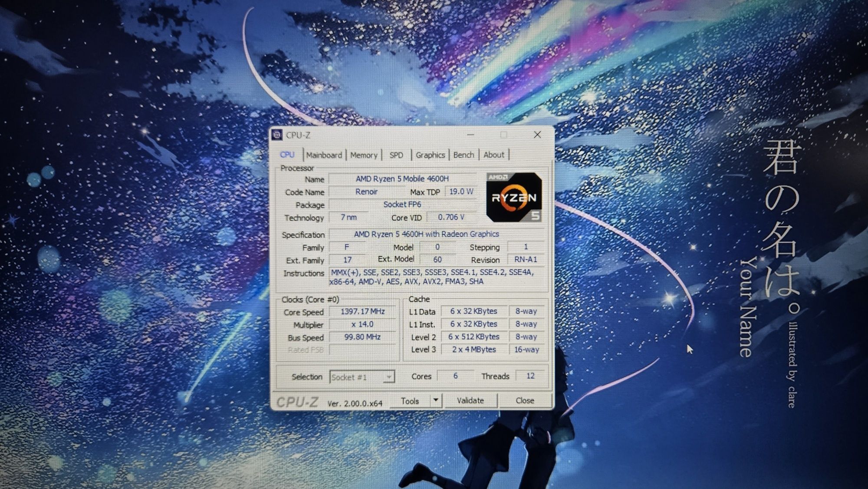Click the CPU-Z title bar app icon
868x489 pixels.
277,135
